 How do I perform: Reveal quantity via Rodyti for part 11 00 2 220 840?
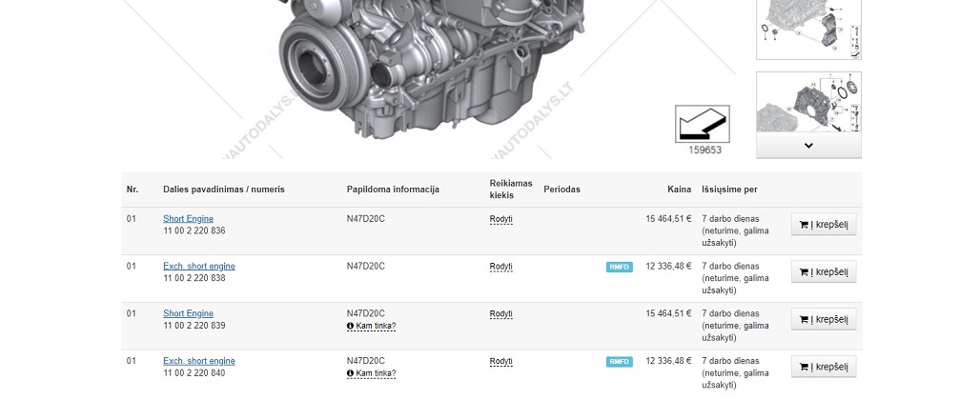click(501, 362)
